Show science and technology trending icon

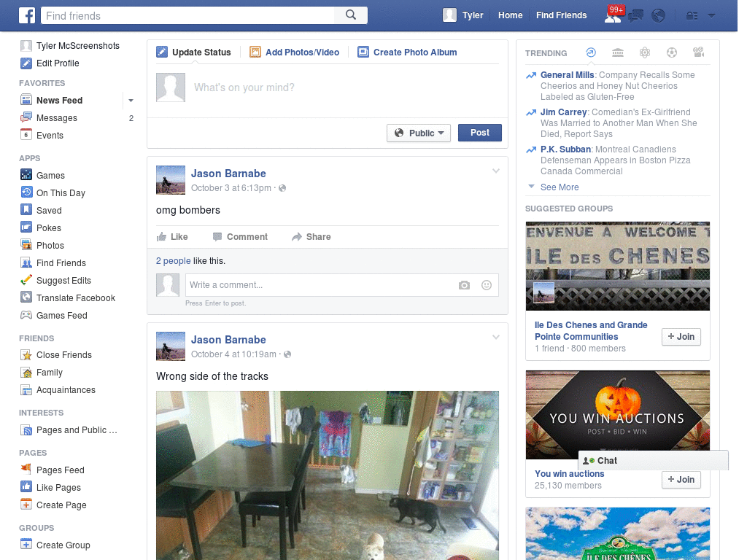645,52
